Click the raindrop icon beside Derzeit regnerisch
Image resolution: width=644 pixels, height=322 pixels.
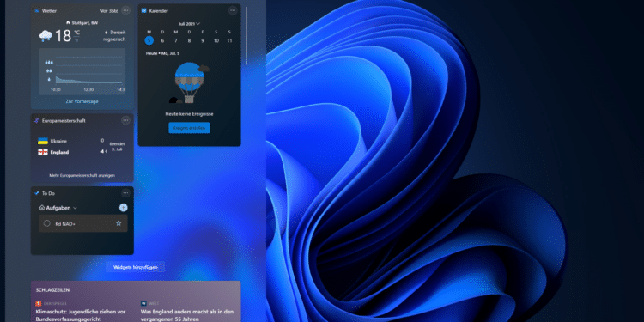(x=106, y=32)
